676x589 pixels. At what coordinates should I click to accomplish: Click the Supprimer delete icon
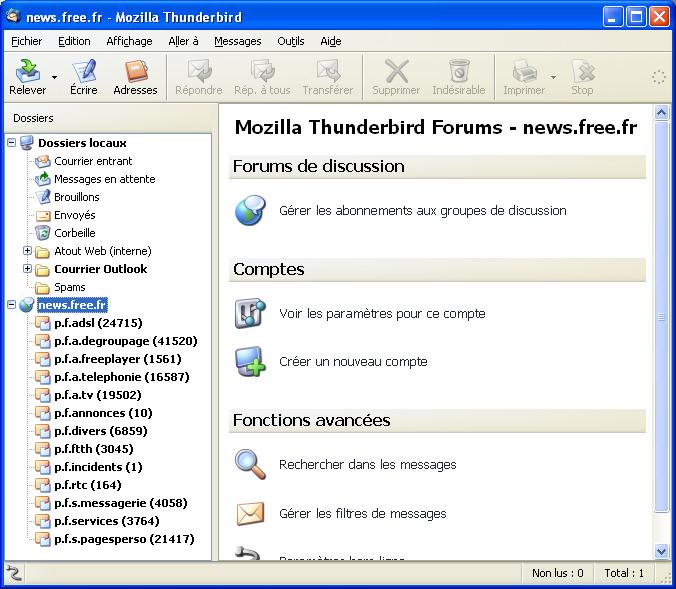pos(396,71)
